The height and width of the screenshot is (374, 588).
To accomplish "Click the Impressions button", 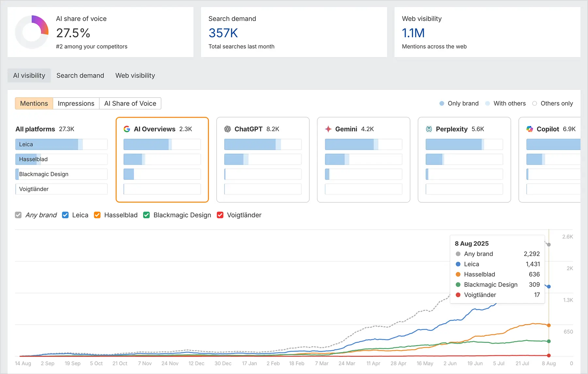I will (76, 103).
